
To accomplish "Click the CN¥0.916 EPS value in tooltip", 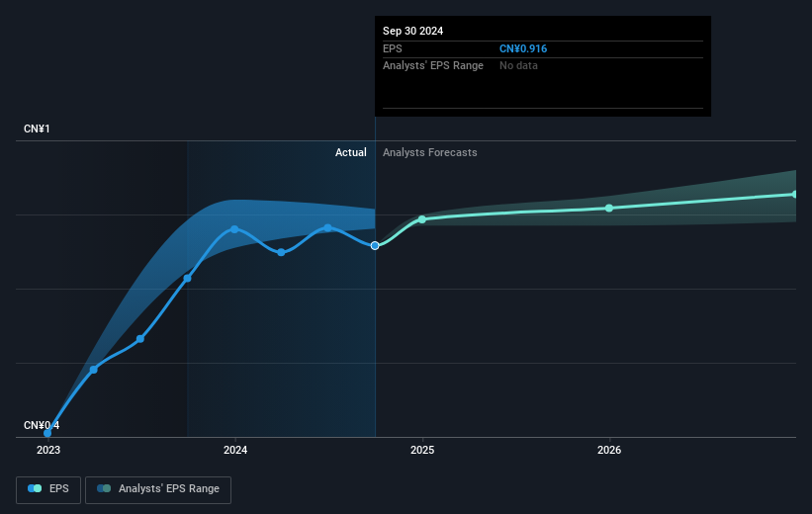I will click(x=523, y=48).
